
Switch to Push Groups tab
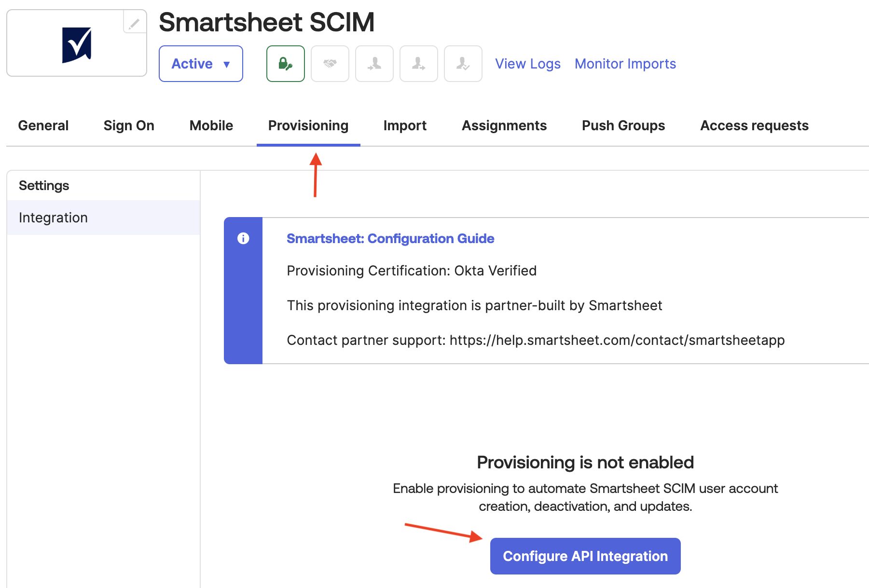tap(623, 125)
